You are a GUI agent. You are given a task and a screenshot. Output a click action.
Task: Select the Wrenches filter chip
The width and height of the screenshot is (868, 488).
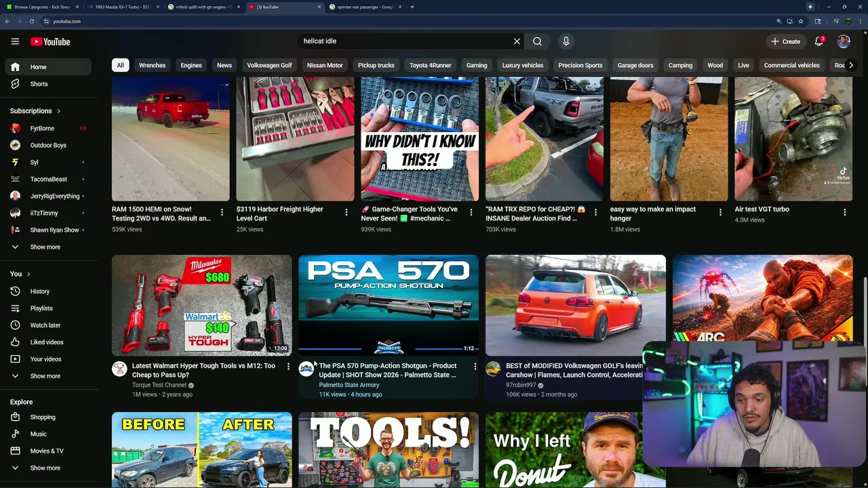pos(152,65)
